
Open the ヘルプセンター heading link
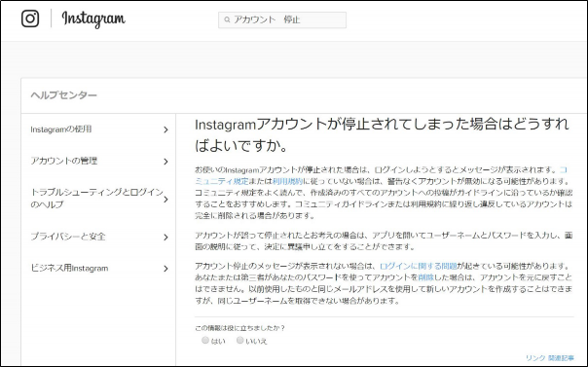(x=63, y=95)
